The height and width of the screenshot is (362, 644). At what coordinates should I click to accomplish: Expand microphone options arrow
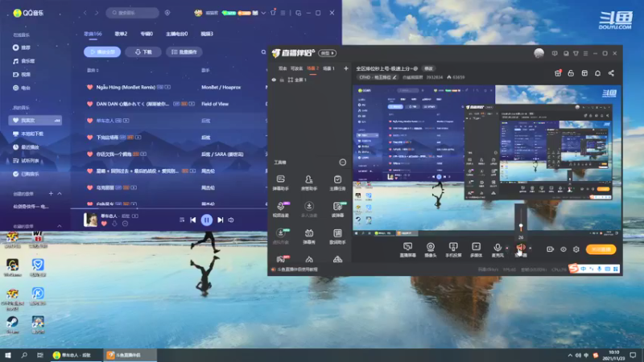tap(507, 249)
